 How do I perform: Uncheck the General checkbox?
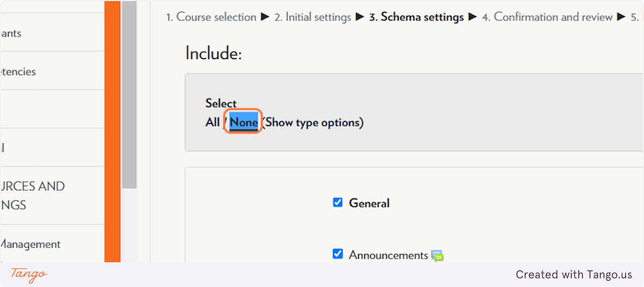(x=338, y=203)
